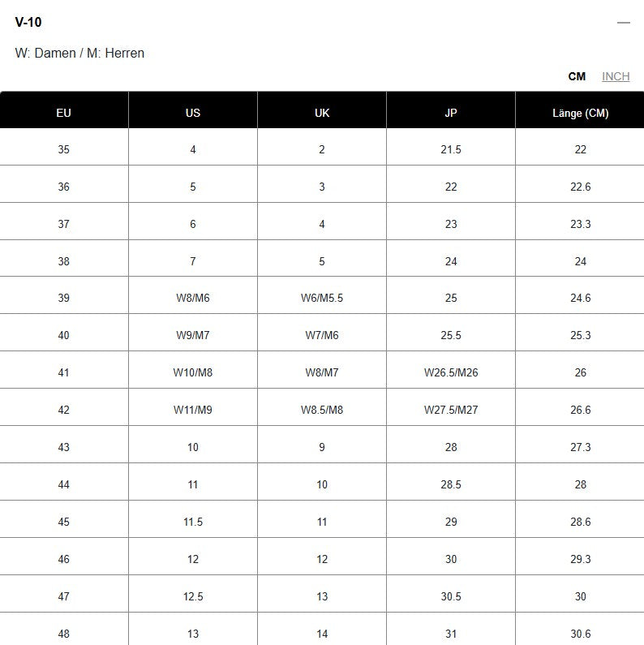Click the EU size 48 cell
This screenshot has height=645, width=644.
click(x=64, y=634)
